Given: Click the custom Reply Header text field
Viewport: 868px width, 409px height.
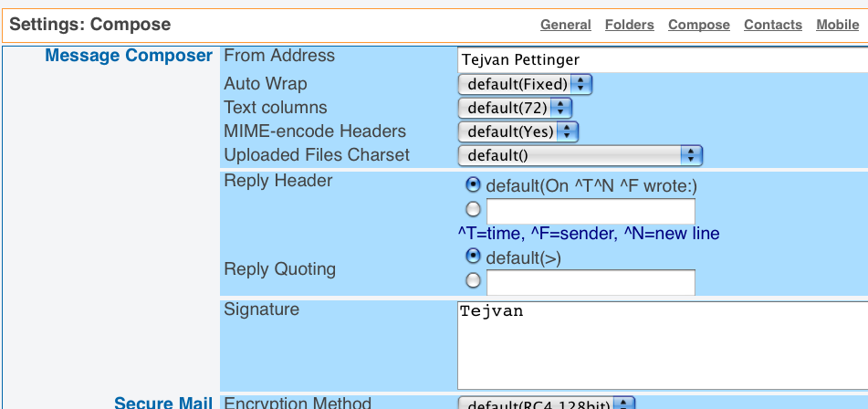Looking at the screenshot, I should coord(591,211).
